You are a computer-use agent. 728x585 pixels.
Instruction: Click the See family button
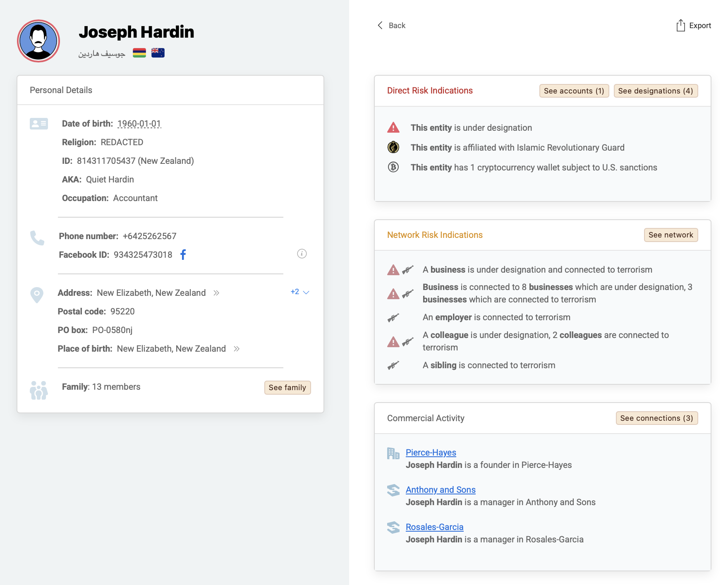click(287, 387)
